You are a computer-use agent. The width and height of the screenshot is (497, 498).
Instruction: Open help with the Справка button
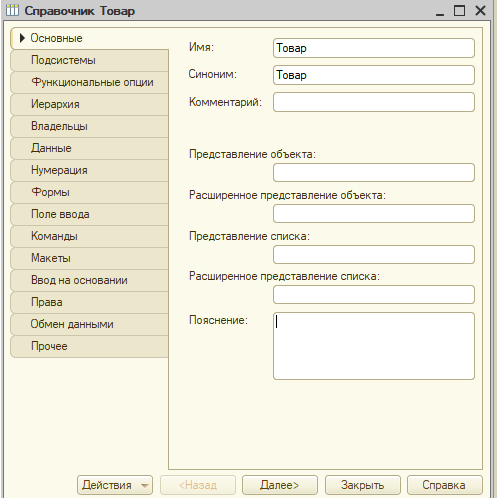click(445, 485)
